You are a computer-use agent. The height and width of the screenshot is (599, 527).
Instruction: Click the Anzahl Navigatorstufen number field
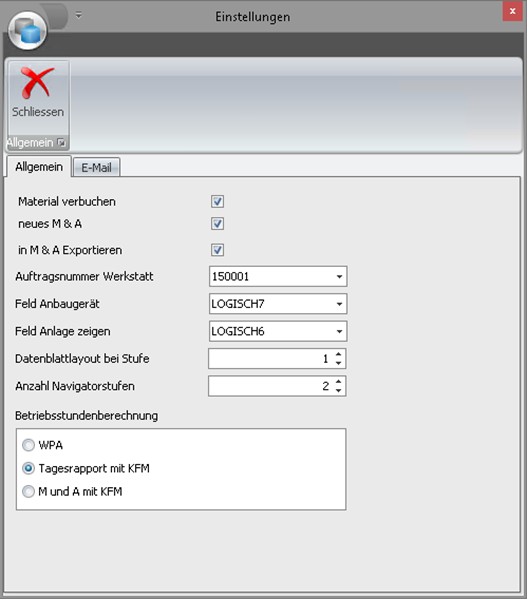tap(271, 386)
